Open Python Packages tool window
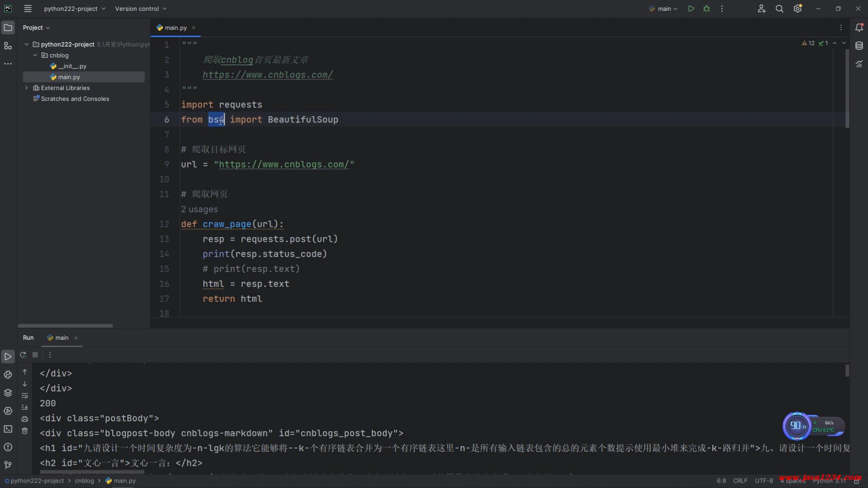The width and height of the screenshot is (868, 488). click(x=8, y=375)
